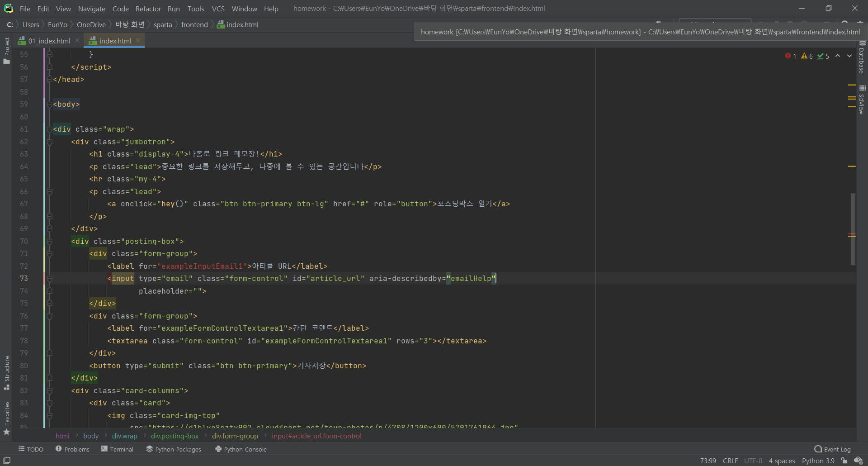Open the TODO tool window
868x466 pixels.
tap(31, 449)
